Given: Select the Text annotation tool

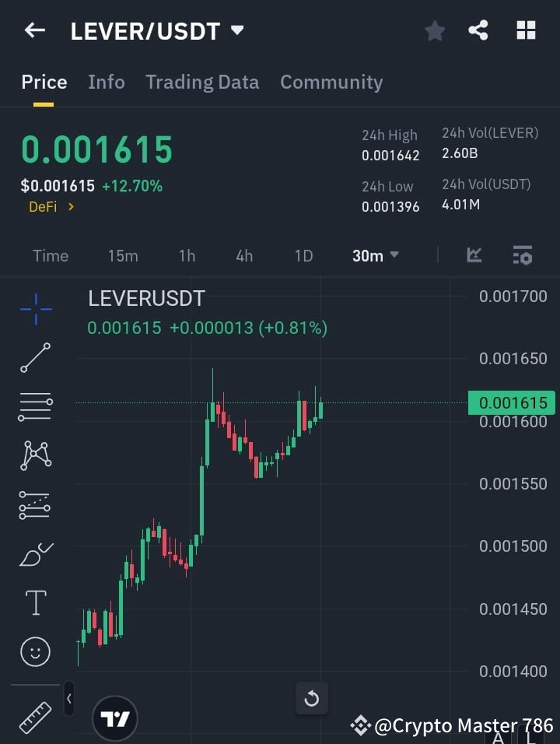Looking at the screenshot, I should click(36, 603).
